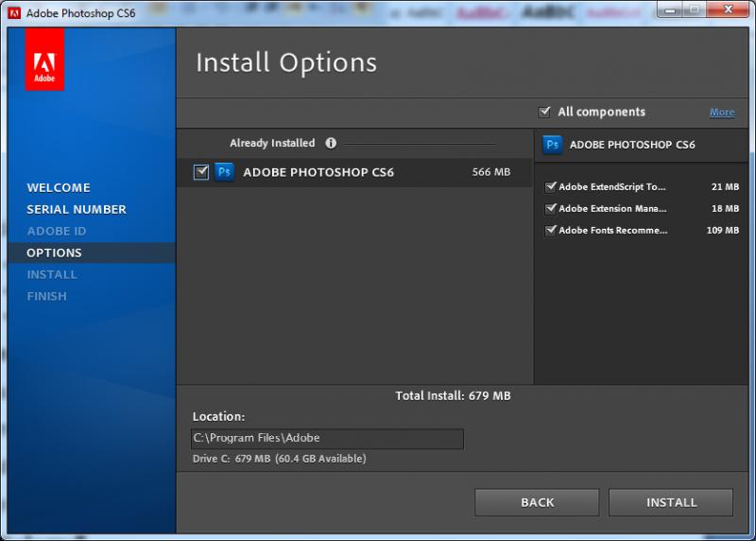Click the 566 MB size value
Viewport: 756px width, 541px height.
tap(490, 172)
